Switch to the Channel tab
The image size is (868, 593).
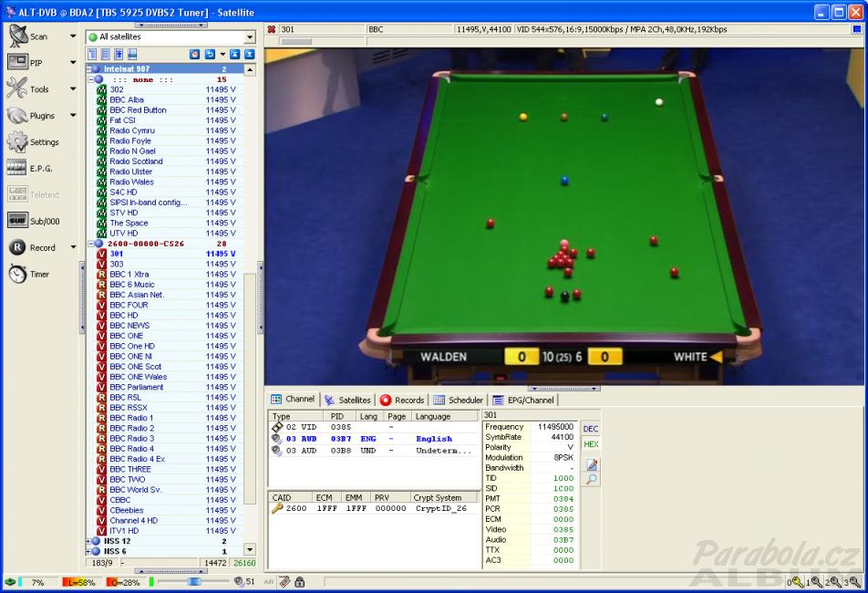293,400
